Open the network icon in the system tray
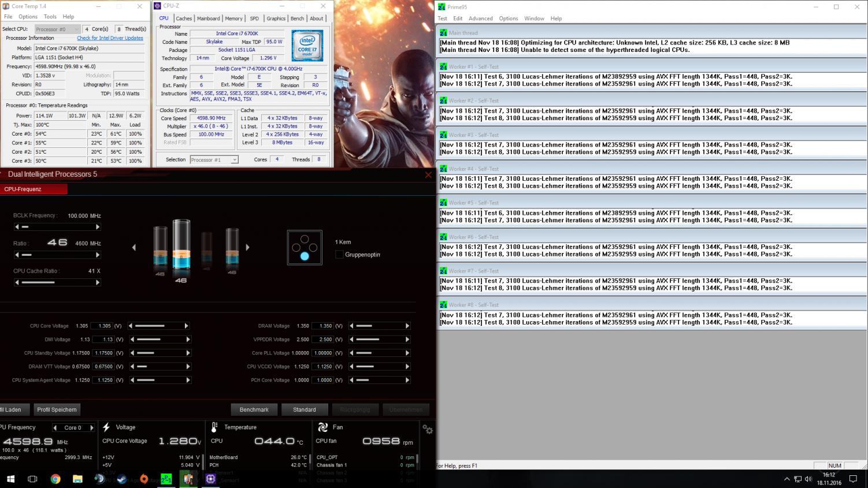 point(797,479)
